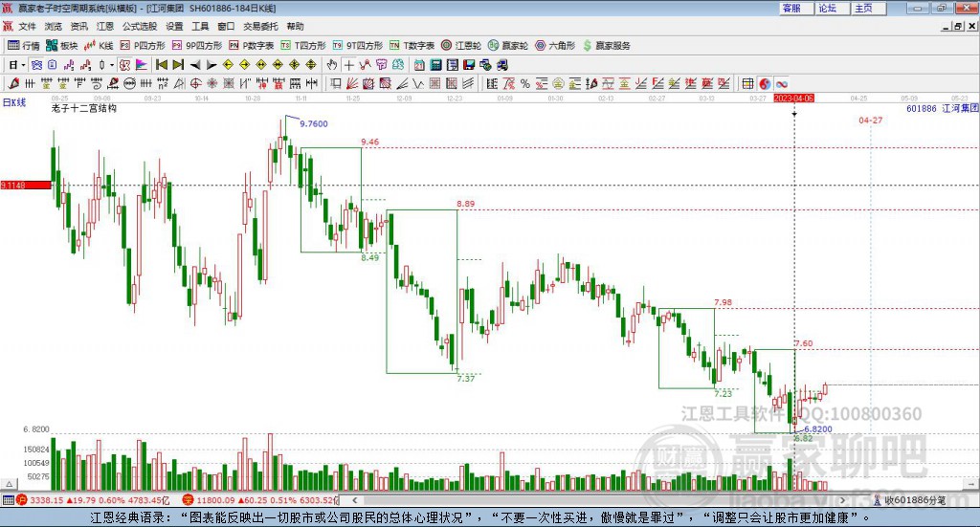Viewport: 980px width, 527px height.
Task: Open the P四方形 square tool
Action: click(x=143, y=46)
